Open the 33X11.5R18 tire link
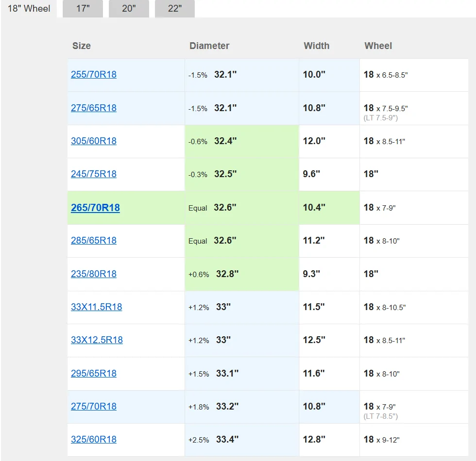This screenshot has height=461, width=476. coord(96,307)
